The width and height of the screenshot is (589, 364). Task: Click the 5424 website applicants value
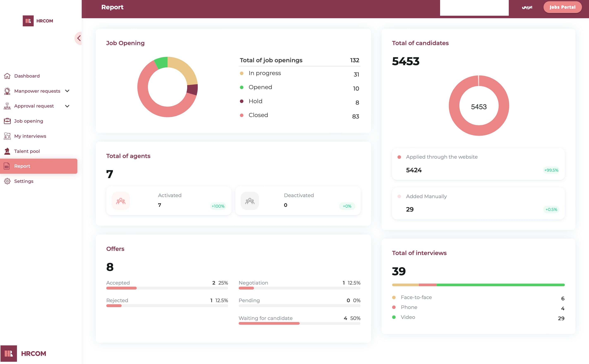tap(414, 170)
